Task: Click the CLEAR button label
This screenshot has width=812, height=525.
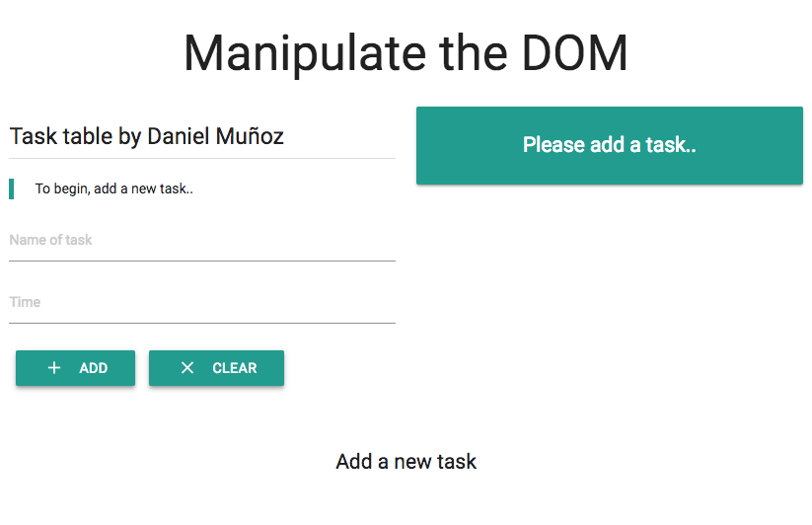Action: [235, 368]
